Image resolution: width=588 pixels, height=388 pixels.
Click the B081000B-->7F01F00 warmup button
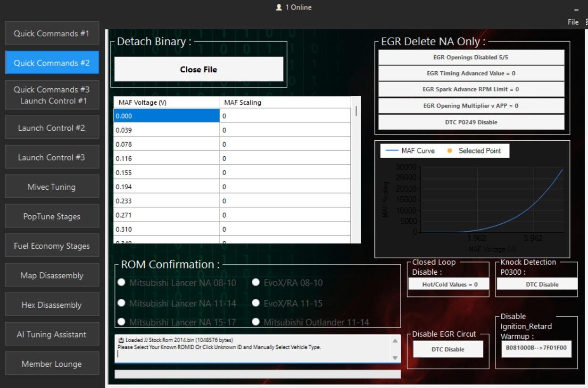tap(536, 349)
